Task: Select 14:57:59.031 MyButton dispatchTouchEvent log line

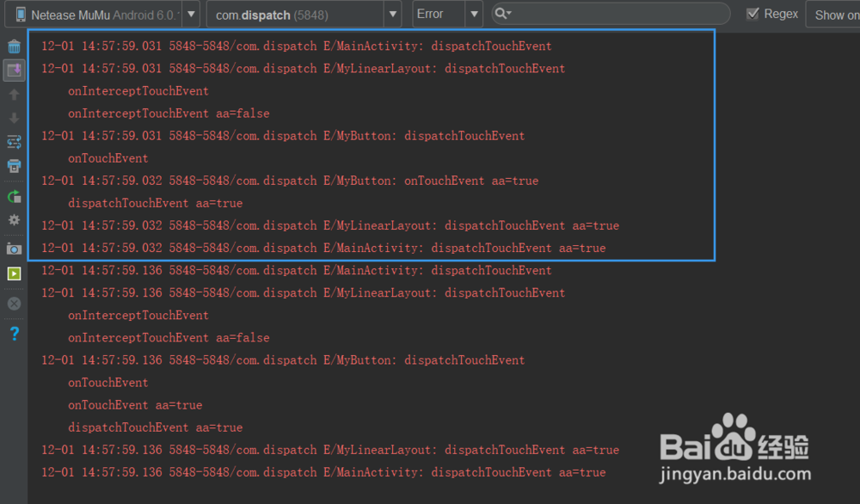Action: [283, 136]
